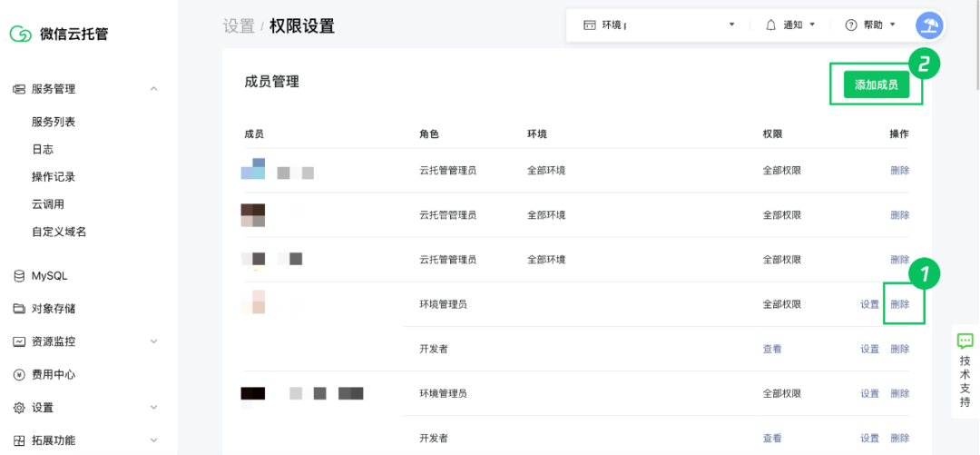The height and width of the screenshot is (455, 980).
Task: Click 删除 in the second 云托管管理员 row
Action: pyautogui.click(x=900, y=215)
